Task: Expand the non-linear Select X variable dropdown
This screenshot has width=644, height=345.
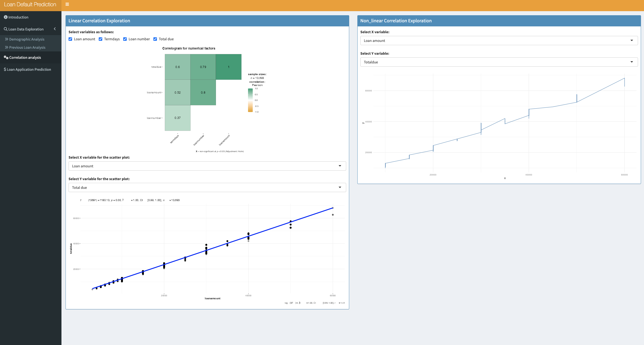Action: (499, 41)
